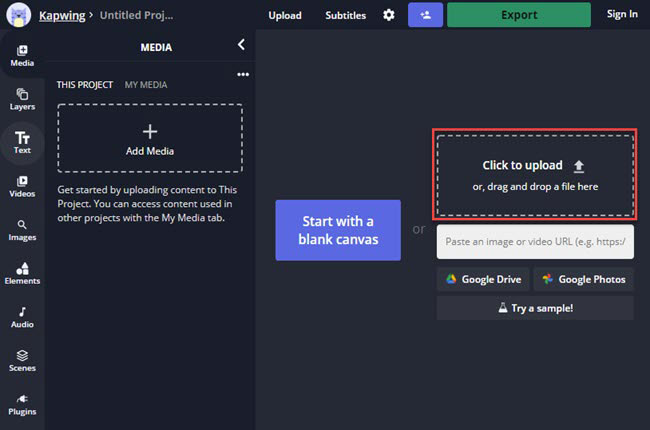Open the Videos sidebar panel

(x=22, y=186)
